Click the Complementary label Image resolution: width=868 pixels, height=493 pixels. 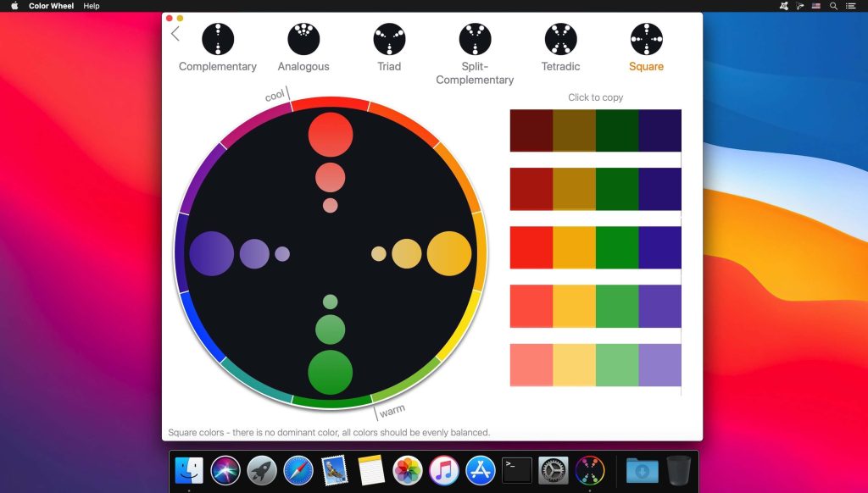(218, 66)
